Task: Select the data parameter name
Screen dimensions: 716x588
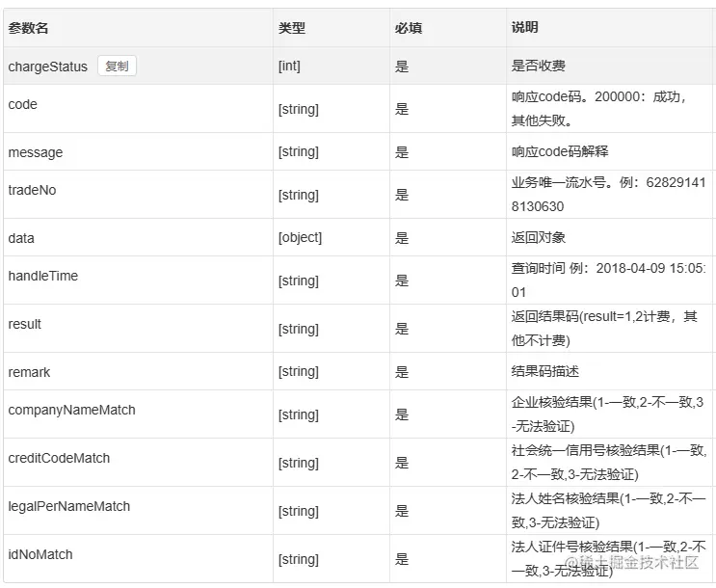Action: coord(21,238)
